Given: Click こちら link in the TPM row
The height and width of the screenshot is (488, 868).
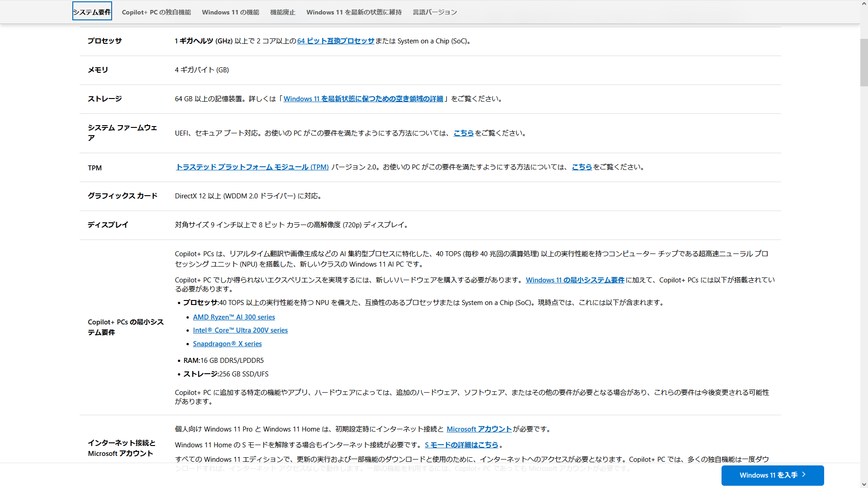Looking at the screenshot, I should (581, 167).
